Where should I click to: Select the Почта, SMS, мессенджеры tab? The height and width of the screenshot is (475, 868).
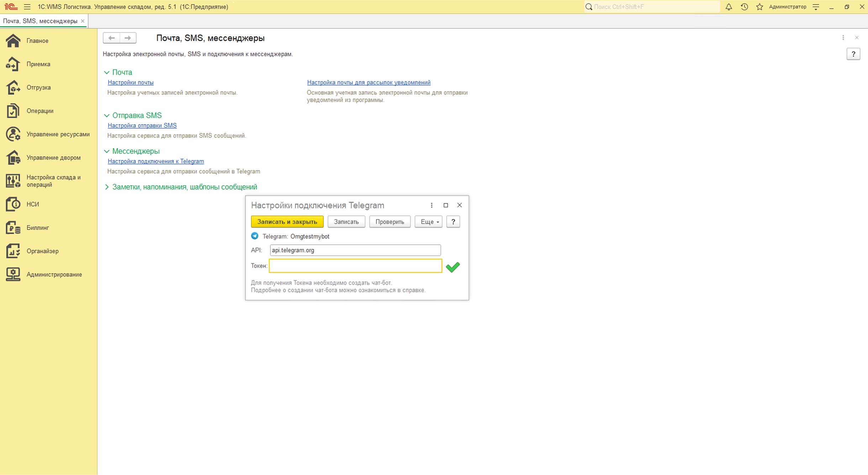tap(40, 21)
